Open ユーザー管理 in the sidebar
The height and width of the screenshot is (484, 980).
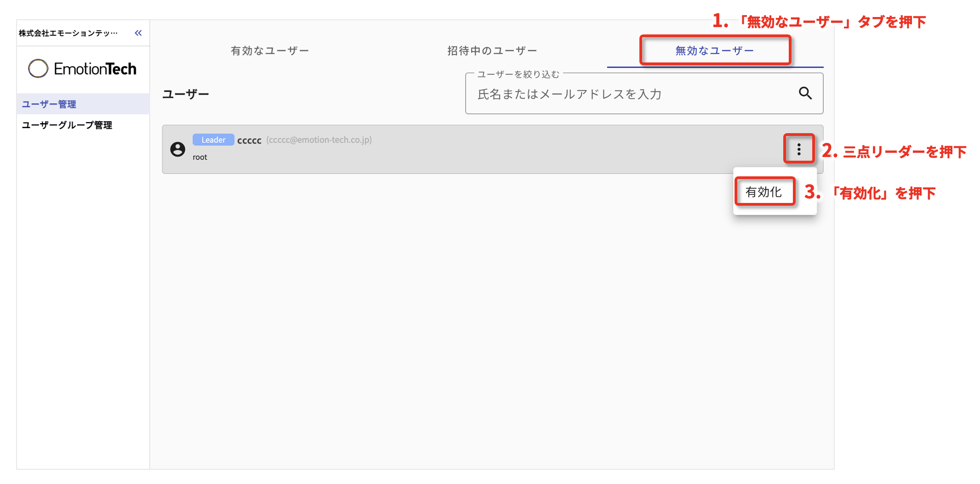[49, 104]
